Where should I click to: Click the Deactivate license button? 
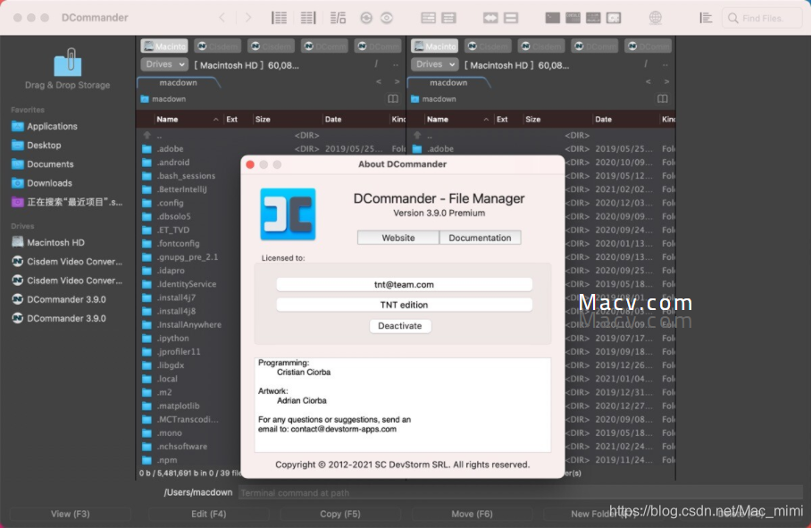click(x=400, y=326)
